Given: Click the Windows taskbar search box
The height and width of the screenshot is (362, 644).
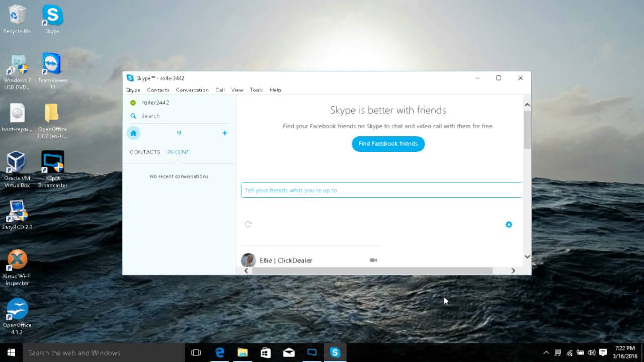Looking at the screenshot, I should coord(104,352).
